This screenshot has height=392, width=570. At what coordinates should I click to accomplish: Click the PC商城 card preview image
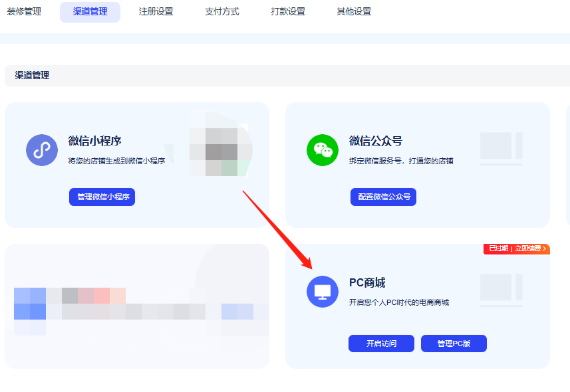501,290
